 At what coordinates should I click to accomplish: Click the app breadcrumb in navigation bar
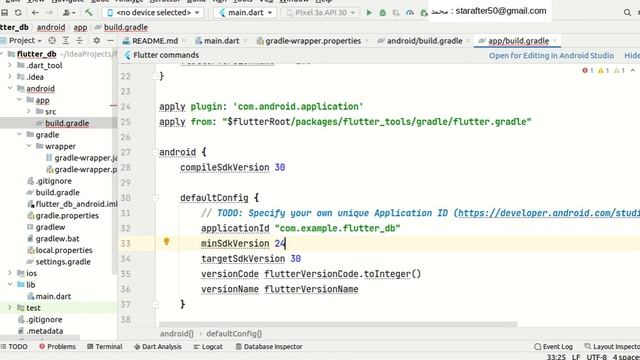point(80,27)
